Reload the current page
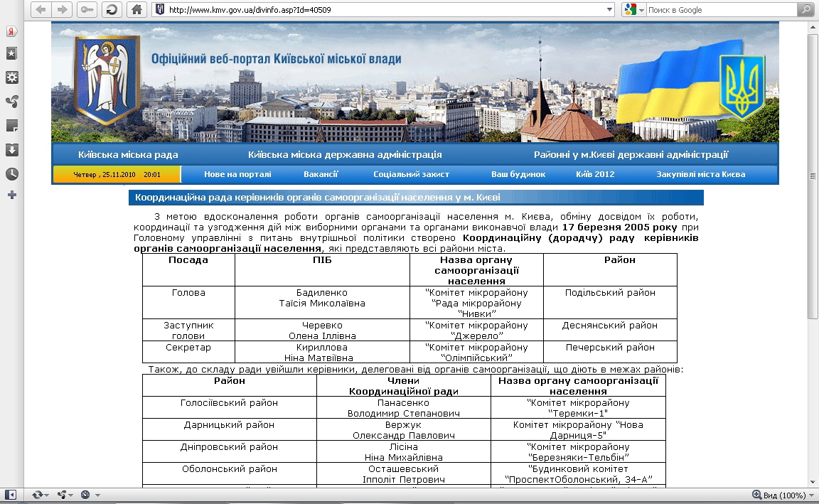Viewport: 819px width, 504px height. [111, 9]
